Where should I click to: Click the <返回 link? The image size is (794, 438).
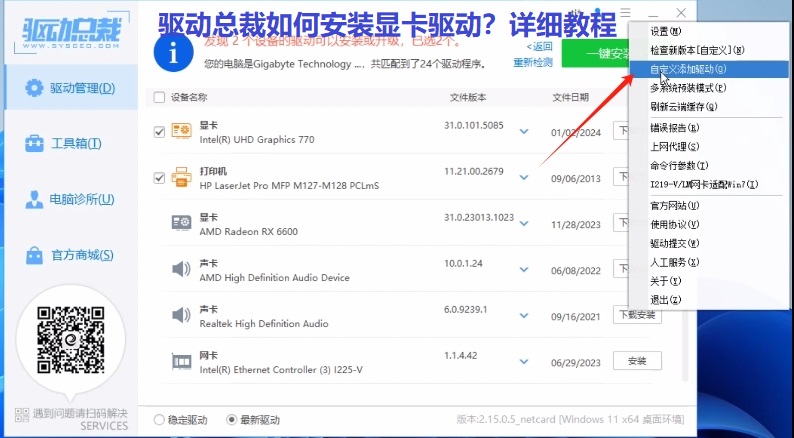point(539,47)
